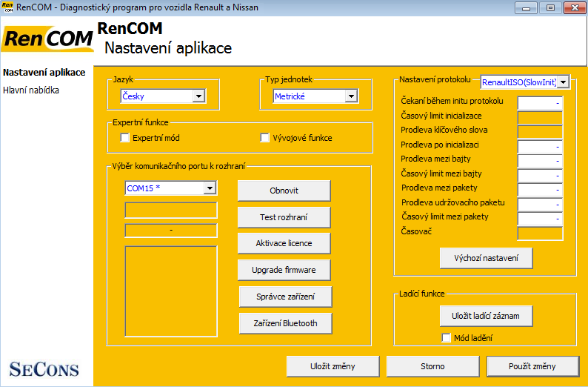
Task: Click Uložit změny to save changes
Action: [x=333, y=366]
